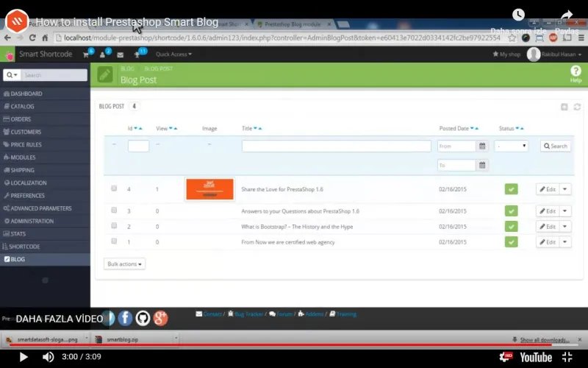The image size is (588, 368).
Task: Open My shop link
Action: coord(506,54)
